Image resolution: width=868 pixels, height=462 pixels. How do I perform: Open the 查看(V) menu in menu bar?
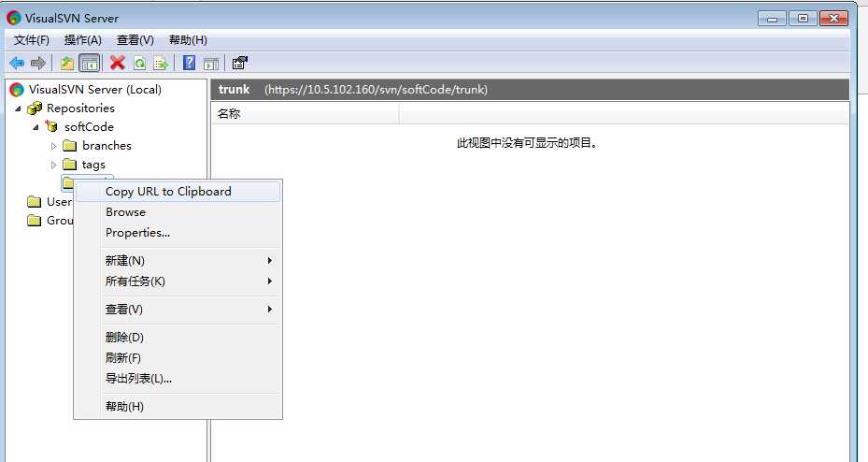pos(135,40)
